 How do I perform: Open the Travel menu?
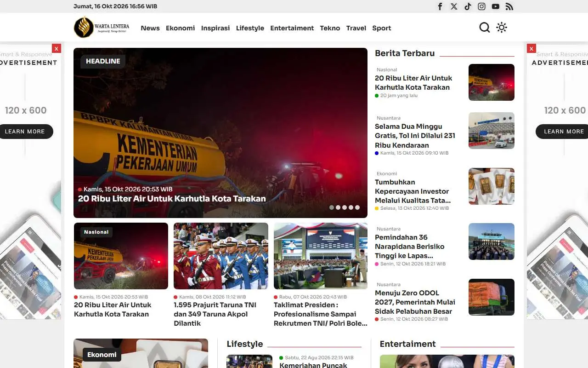click(x=356, y=28)
